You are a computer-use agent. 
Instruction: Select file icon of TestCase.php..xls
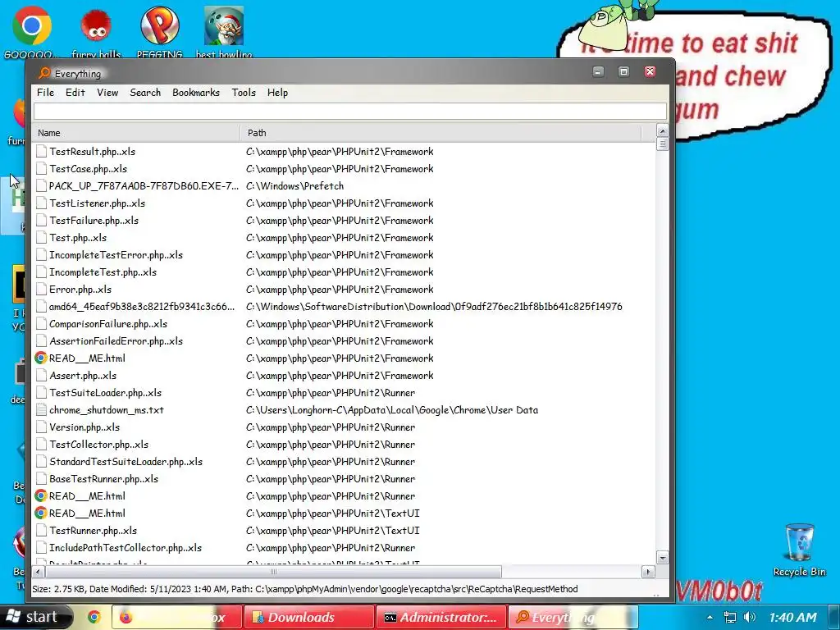click(41, 169)
